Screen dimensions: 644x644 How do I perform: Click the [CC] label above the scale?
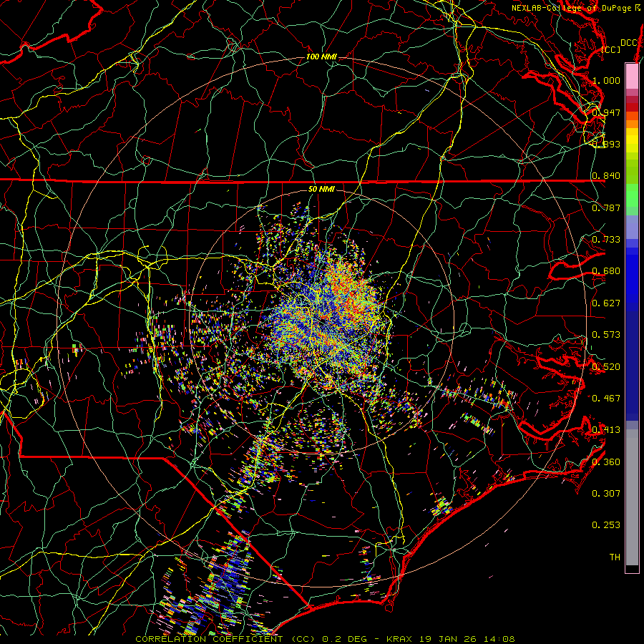(x=611, y=49)
